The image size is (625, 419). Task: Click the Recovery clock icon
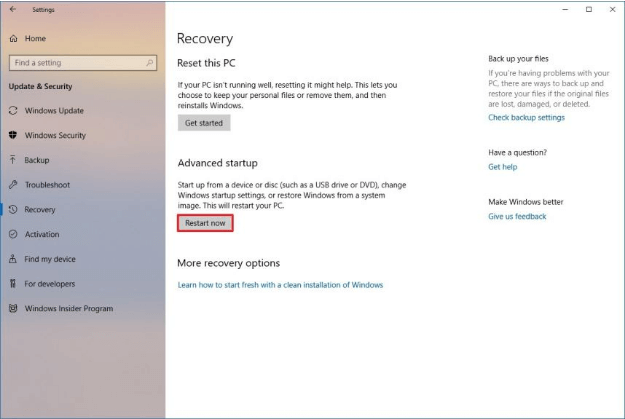point(13,209)
